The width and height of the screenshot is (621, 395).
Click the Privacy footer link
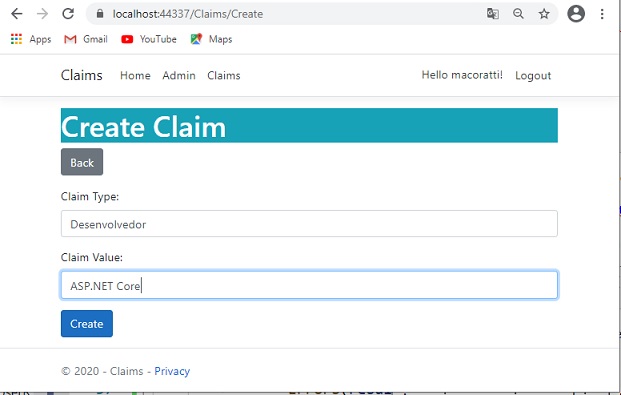pyautogui.click(x=172, y=371)
